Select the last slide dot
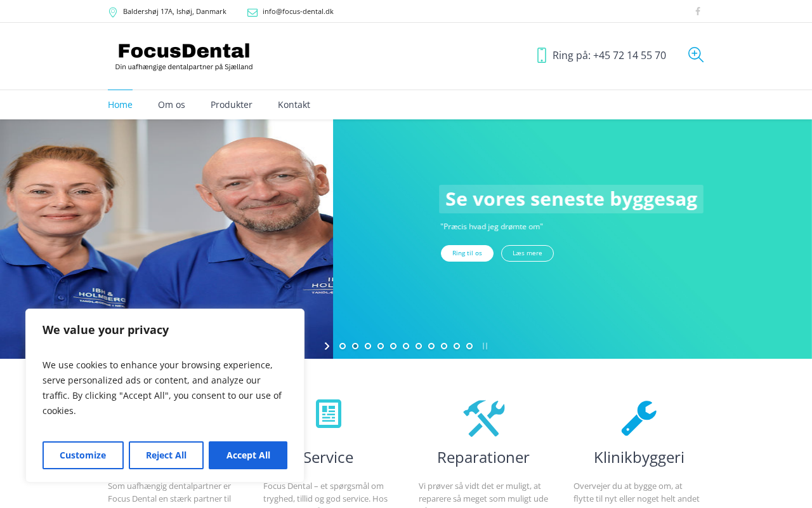812x508 pixels. (469, 346)
